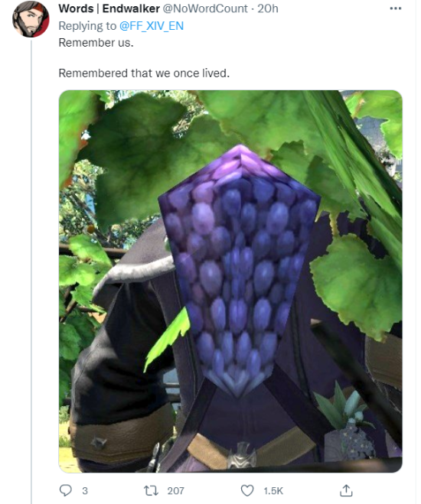Open the @FF_XIV_EN mention link
This screenshot has height=504, width=421.
(x=151, y=26)
